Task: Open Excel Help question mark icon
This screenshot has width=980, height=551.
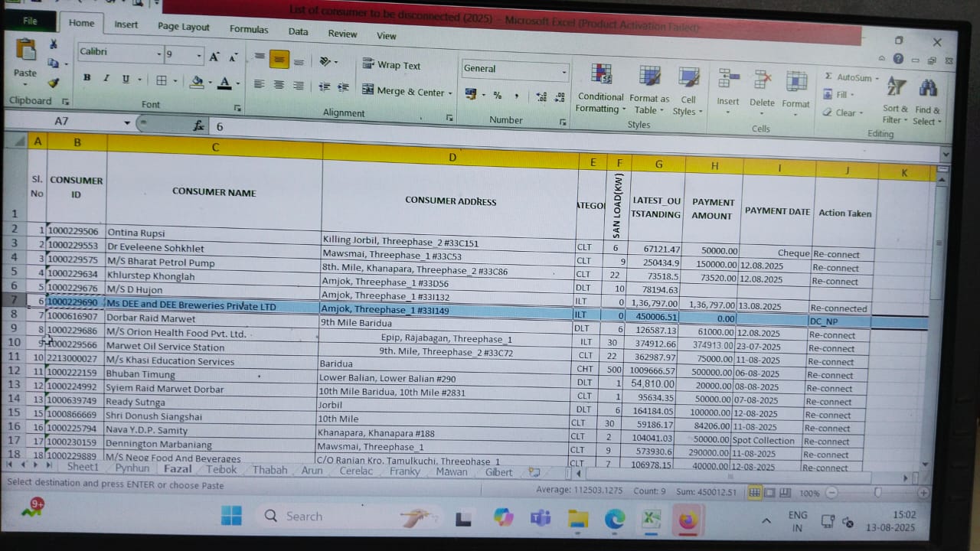Action: pyautogui.click(x=897, y=59)
